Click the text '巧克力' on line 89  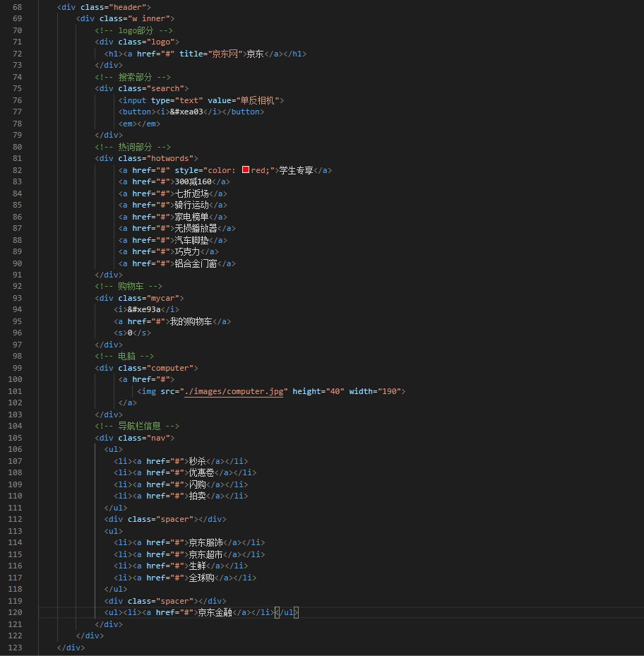point(187,251)
